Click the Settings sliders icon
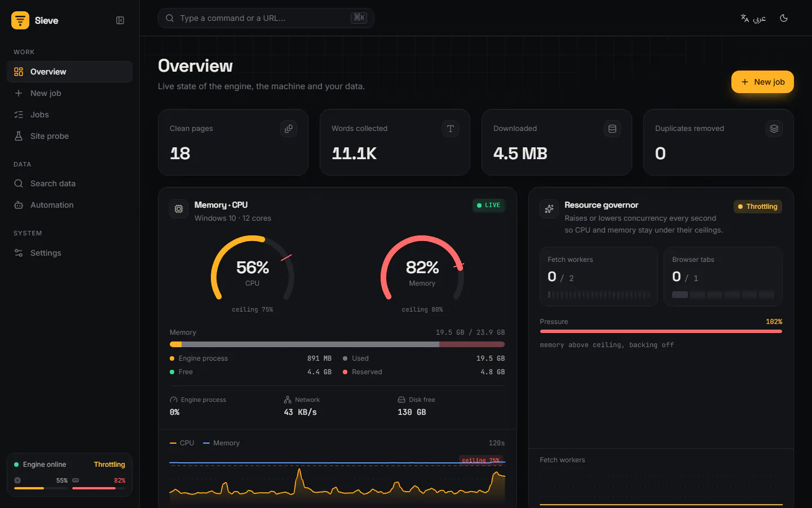This screenshot has width=812, height=508. 19,253
